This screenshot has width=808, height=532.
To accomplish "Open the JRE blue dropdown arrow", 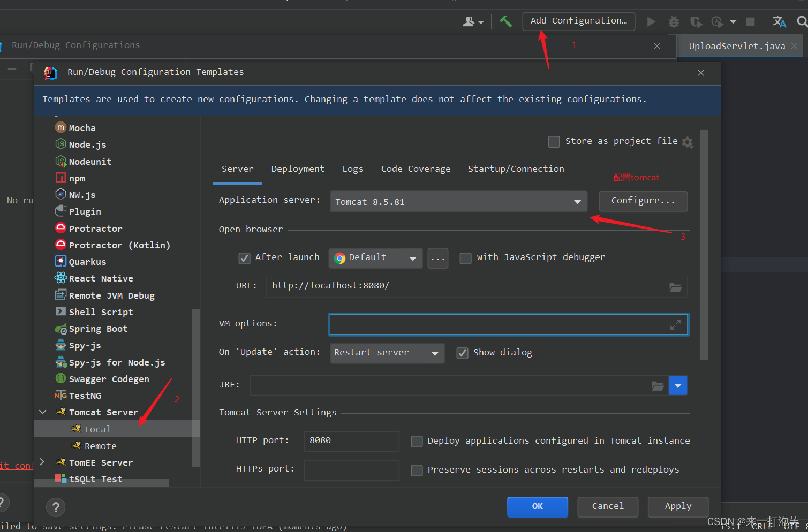I will 678,385.
